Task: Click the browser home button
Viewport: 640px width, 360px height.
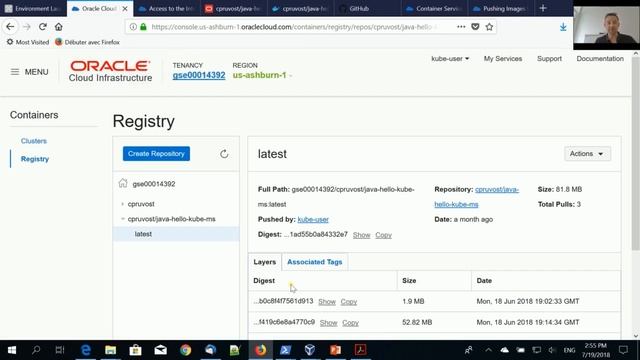Action: [x=59, y=27]
